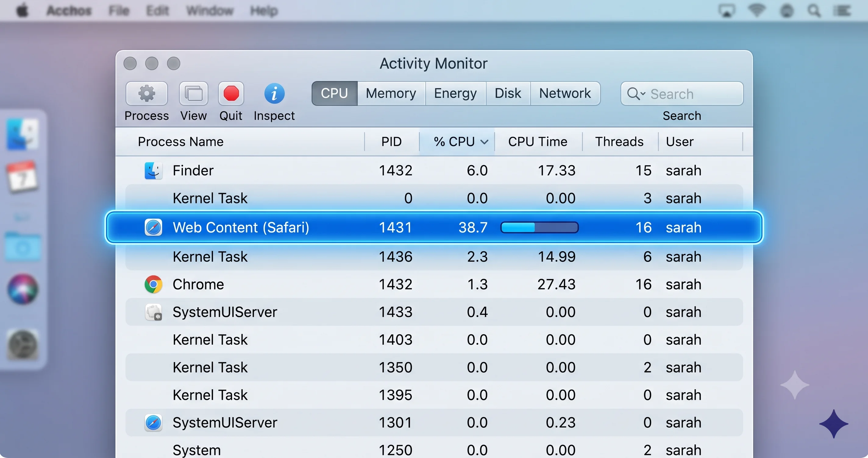This screenshot has width=868, height=458.
Task: Select the Kernel Task row with PID 1350
Action: point(434,368)
